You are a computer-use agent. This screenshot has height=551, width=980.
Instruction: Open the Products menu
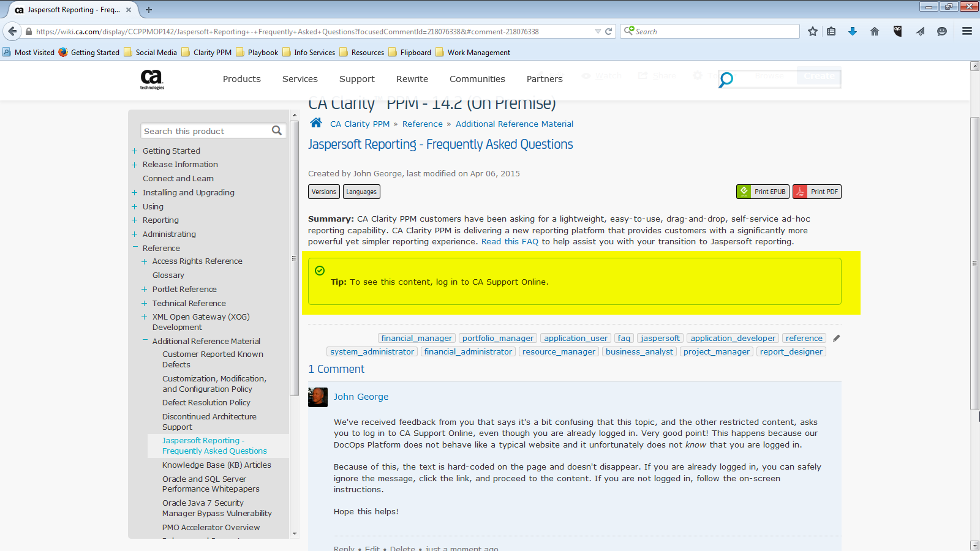[242, 79]
